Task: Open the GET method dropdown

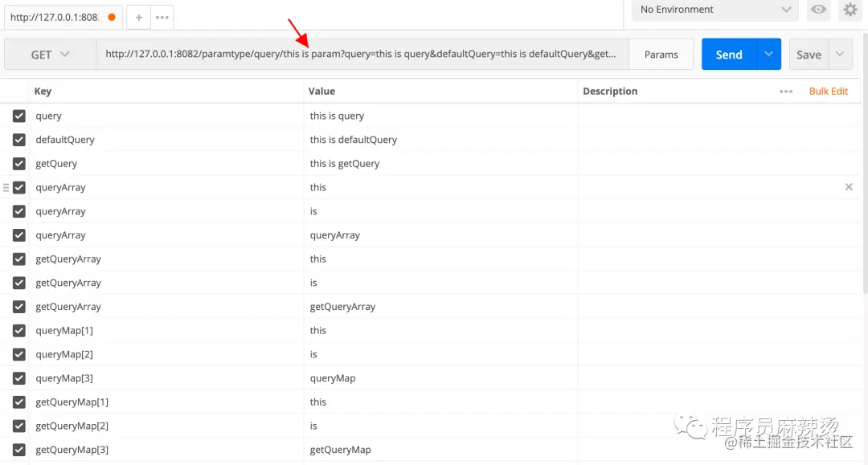Action: 50,54
